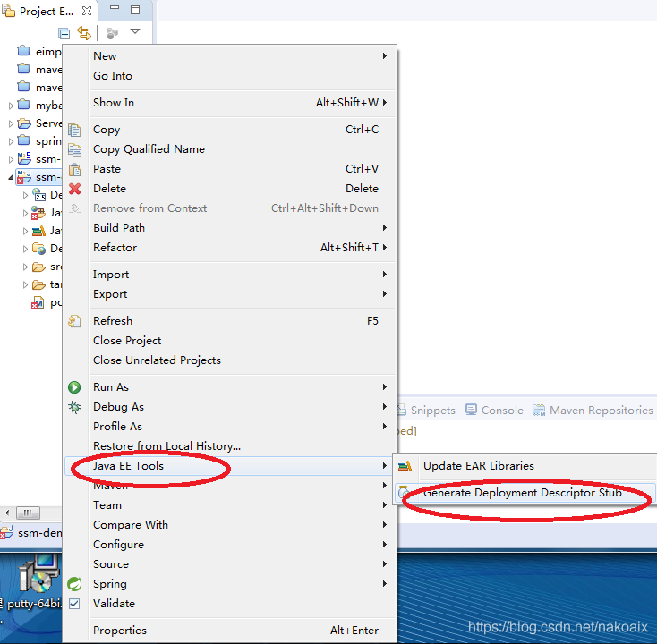The image size is (657, 644).
Task: Expand the target folder node
Action: tap(26, 285)
